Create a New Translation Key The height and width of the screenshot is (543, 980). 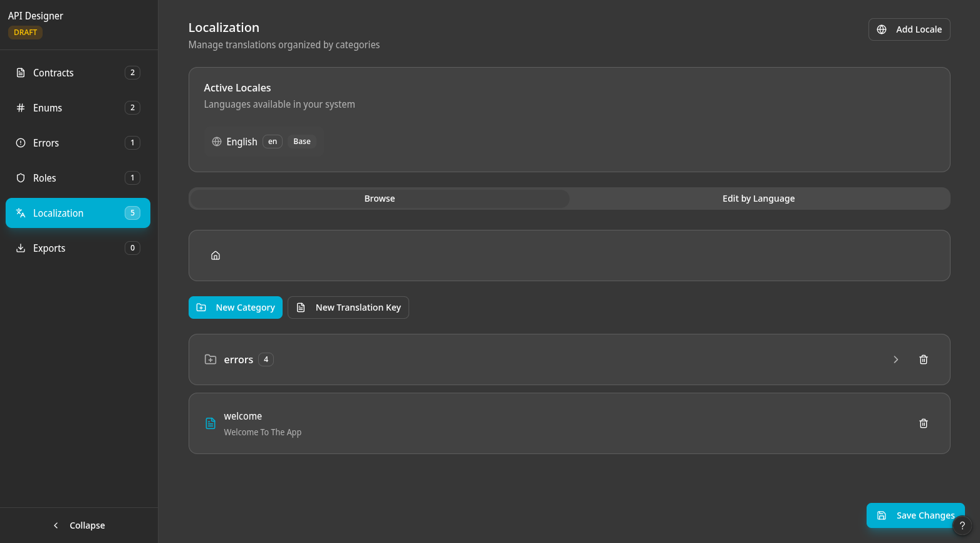(x=348, y=308)
